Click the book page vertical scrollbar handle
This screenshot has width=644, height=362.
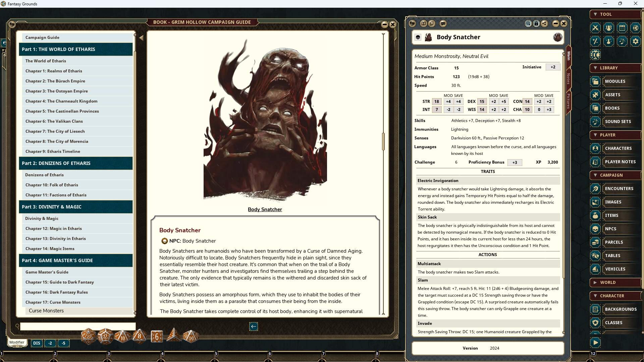point(383,141)
